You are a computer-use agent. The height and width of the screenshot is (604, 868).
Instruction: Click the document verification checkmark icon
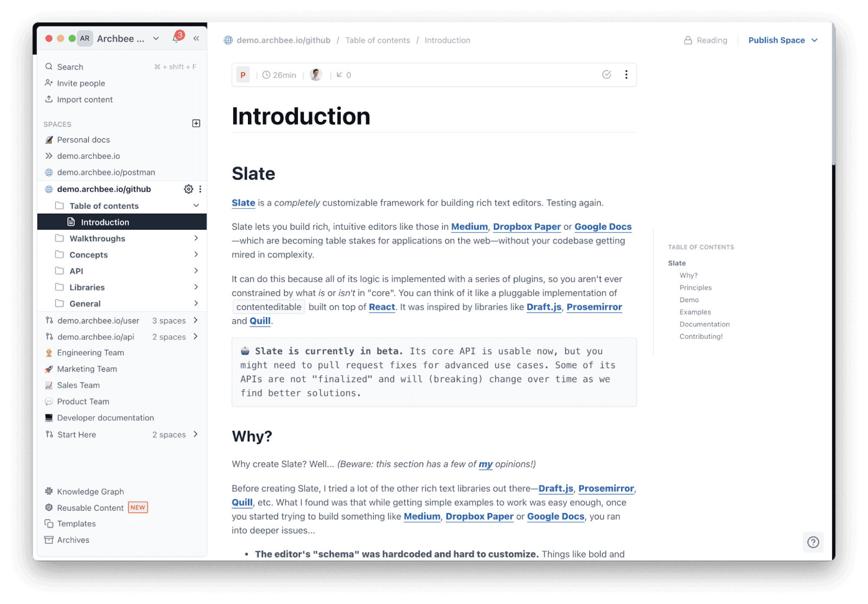click(606, 74)
